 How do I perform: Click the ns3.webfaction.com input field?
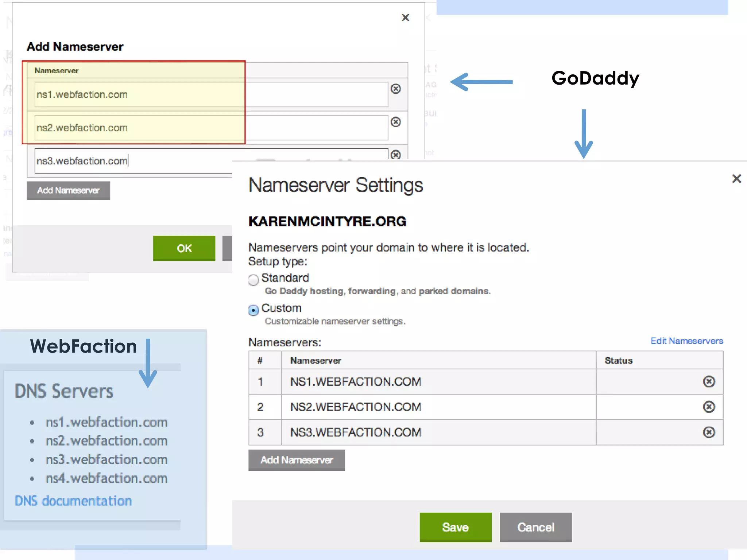[x=133, y=161]
